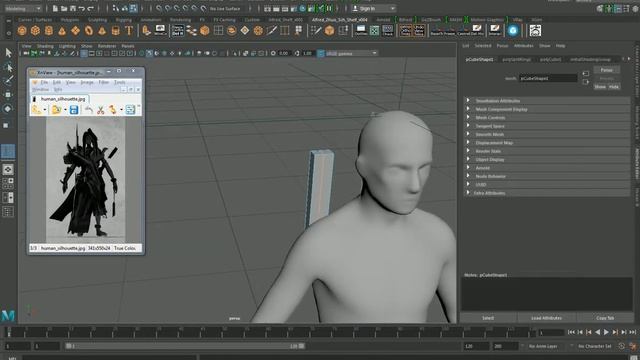Click the Polygon Type 'T' shelf icon

129,31
